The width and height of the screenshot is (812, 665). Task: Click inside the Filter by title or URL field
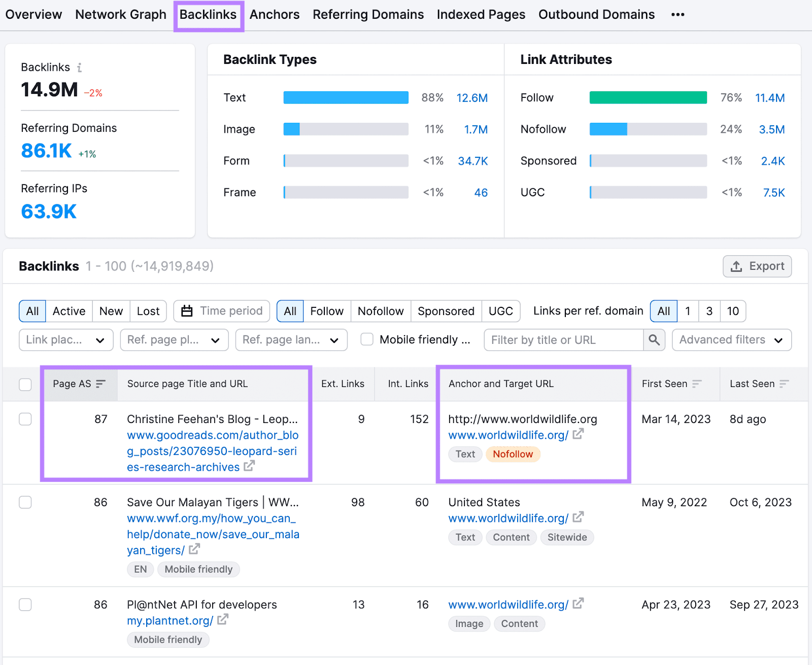[x=563, y=340]
